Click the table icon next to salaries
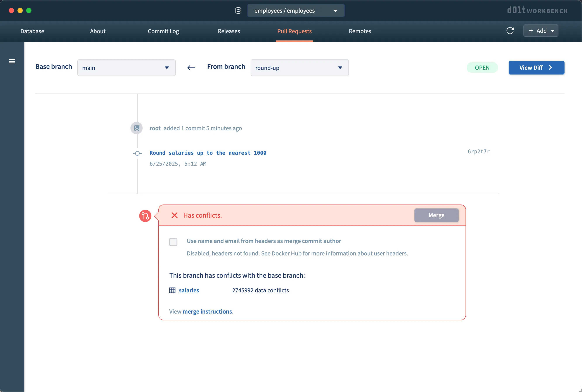The image size is (582, 392). click(x=172, y=290)
